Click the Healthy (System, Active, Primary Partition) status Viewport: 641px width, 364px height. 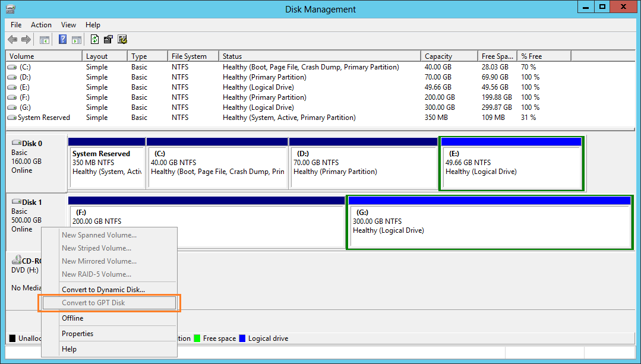[x=289, y=118]
